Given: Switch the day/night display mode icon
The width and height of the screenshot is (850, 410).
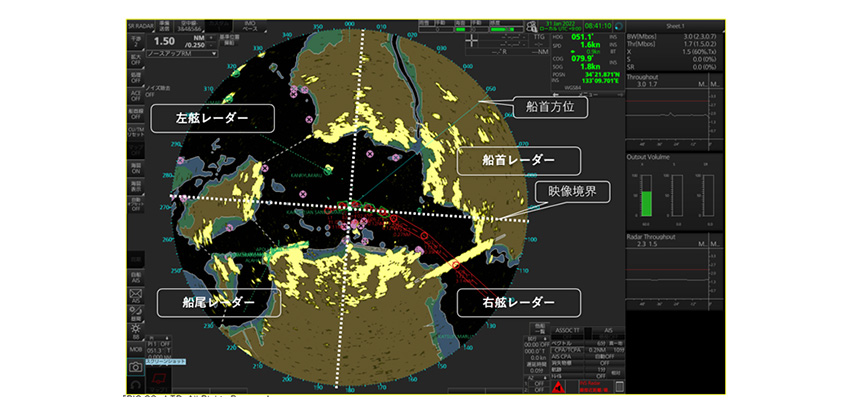Looking at the screenshot, I should point(136,313).
